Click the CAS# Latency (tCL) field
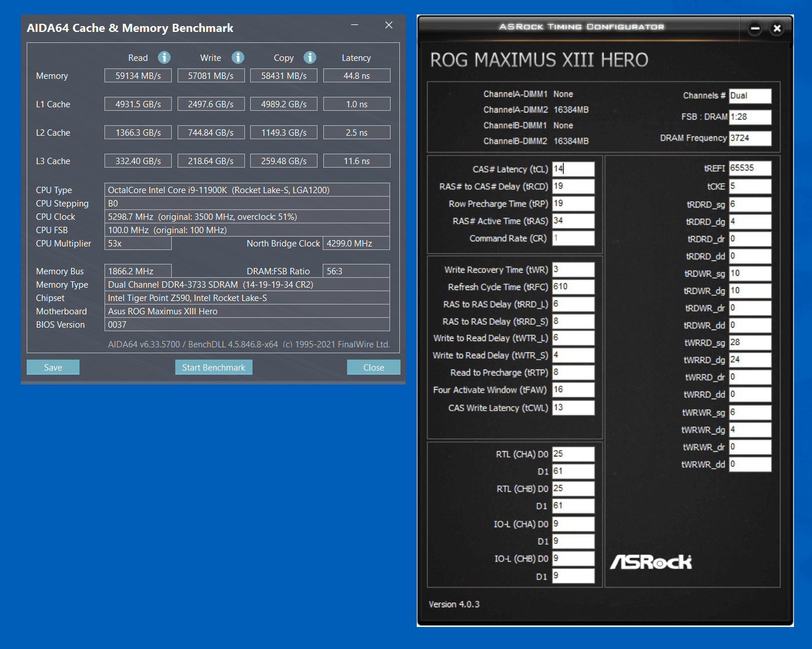The width and height of the screenshot is (812, 649). coord(573,169)
